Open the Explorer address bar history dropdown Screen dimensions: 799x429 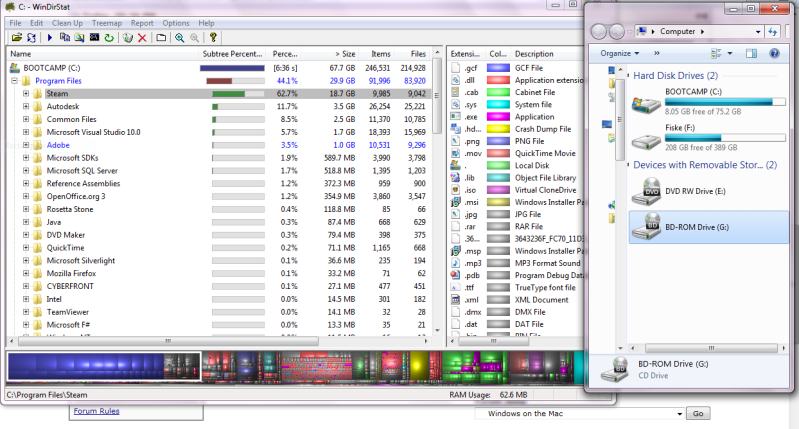[x=758, y=32]
